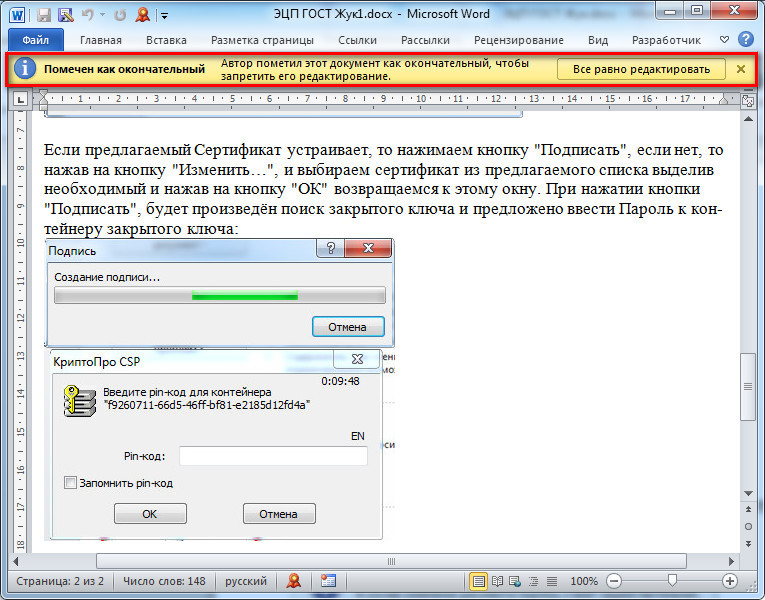765x600 pixels.
Task: Open the Разработчик tab
Action: [666, 40]
